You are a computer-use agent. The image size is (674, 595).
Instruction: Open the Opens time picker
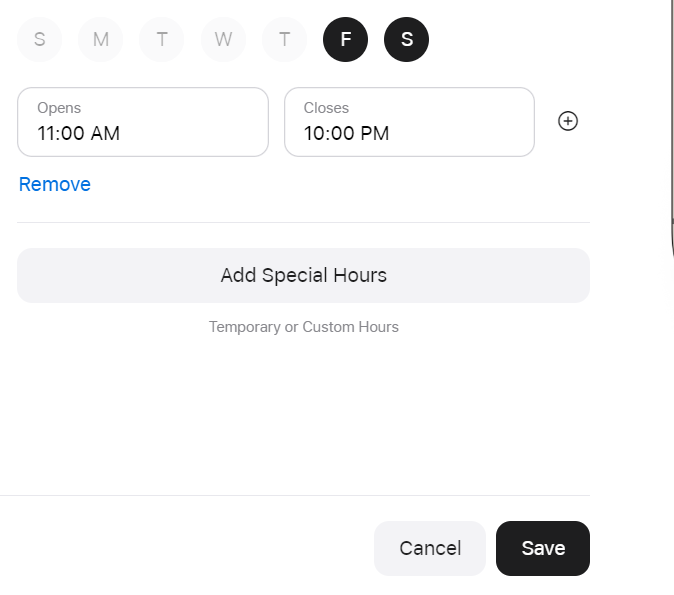pyautogui.click(x=143, y=122)
